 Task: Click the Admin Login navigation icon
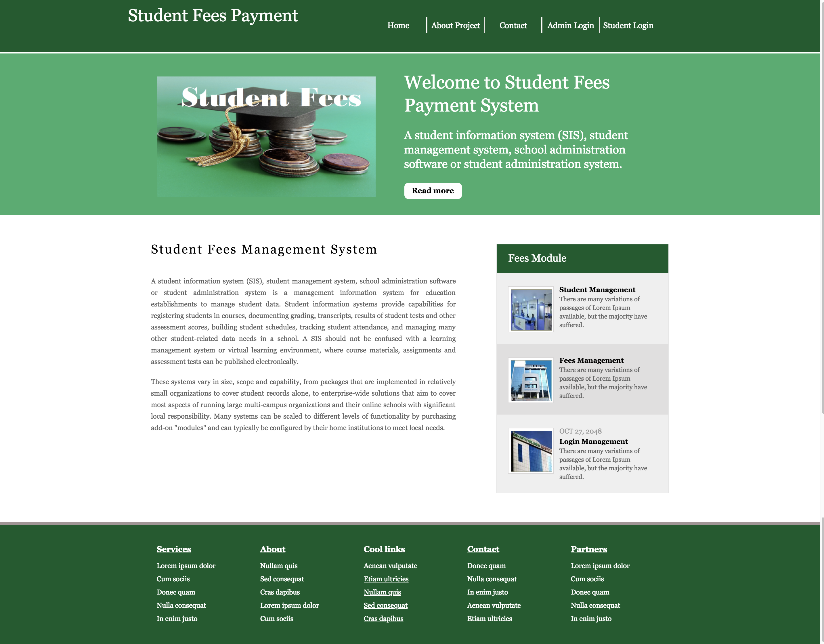coord(571,25)
